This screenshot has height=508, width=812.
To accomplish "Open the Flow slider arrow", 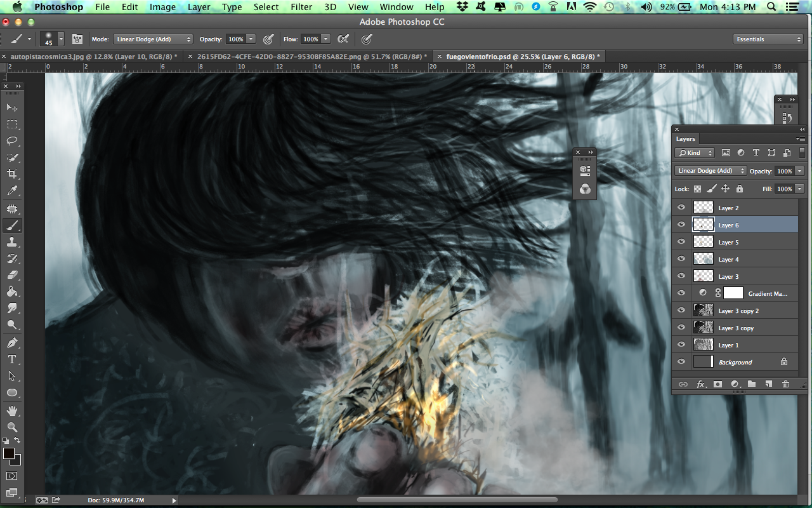I will (x=326, y=39).
